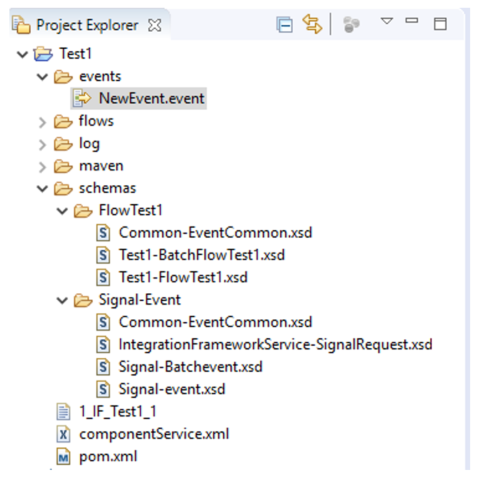Click the grayed filter icon in toolbar

click(x=351, y=25)
